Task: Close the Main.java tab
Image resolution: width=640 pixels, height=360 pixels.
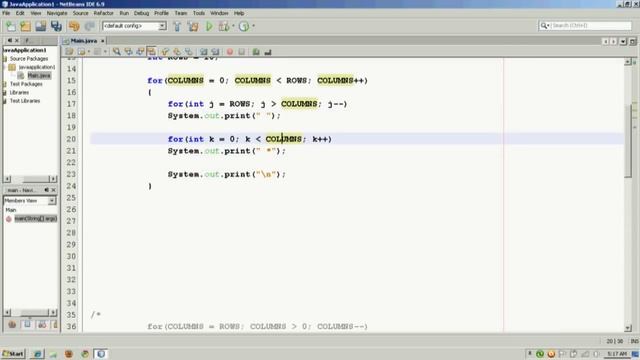Action: pos(102,41)
